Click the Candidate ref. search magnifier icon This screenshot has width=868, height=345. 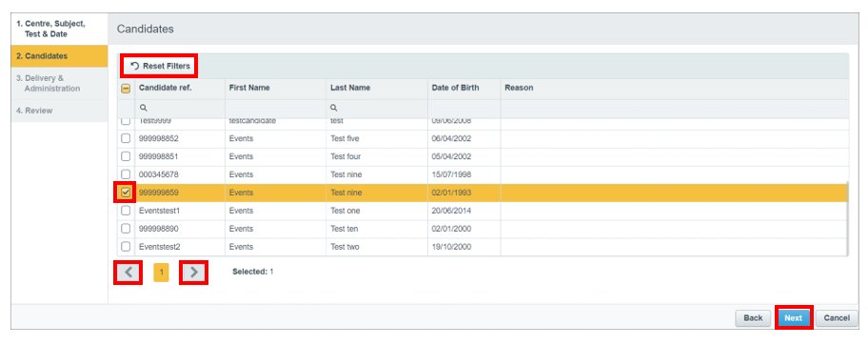(144, 108)
